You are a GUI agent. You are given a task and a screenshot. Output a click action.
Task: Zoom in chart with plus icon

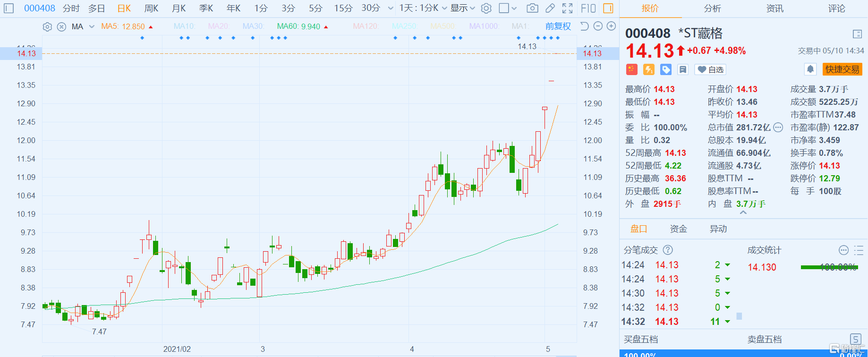tap(611, 26)
